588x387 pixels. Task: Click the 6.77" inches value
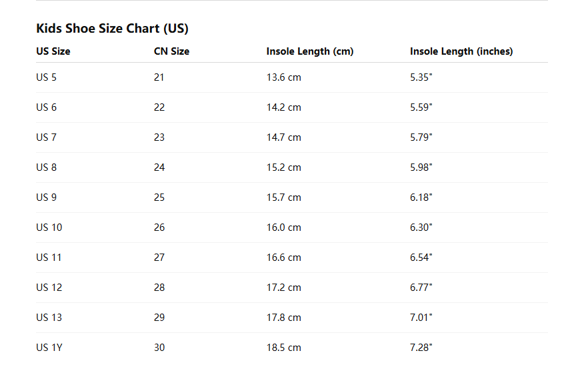coord(421,288)
